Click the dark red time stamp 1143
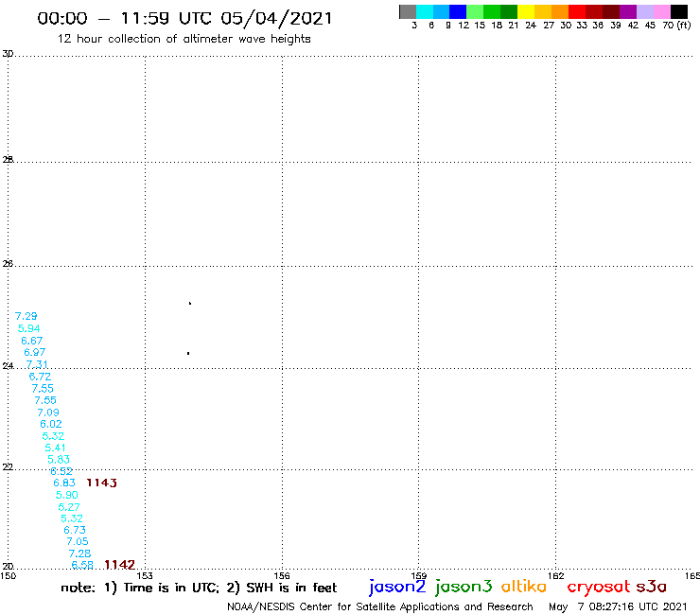Screen dimensions: 700x615 click(102, 483)
